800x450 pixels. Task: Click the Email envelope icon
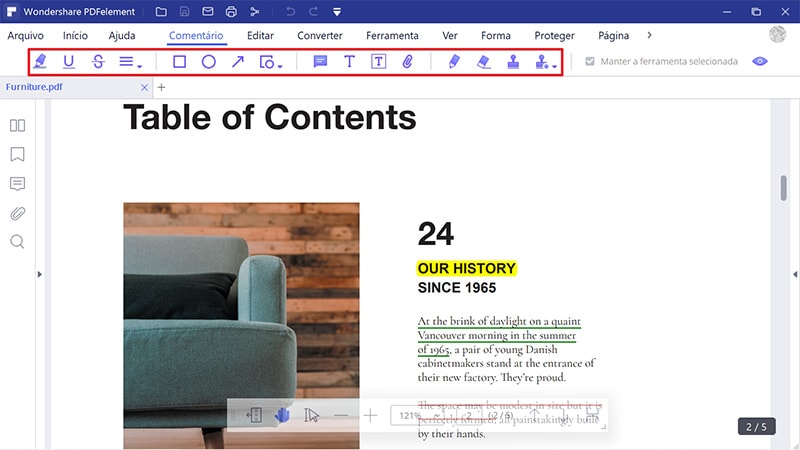[208, 11]
